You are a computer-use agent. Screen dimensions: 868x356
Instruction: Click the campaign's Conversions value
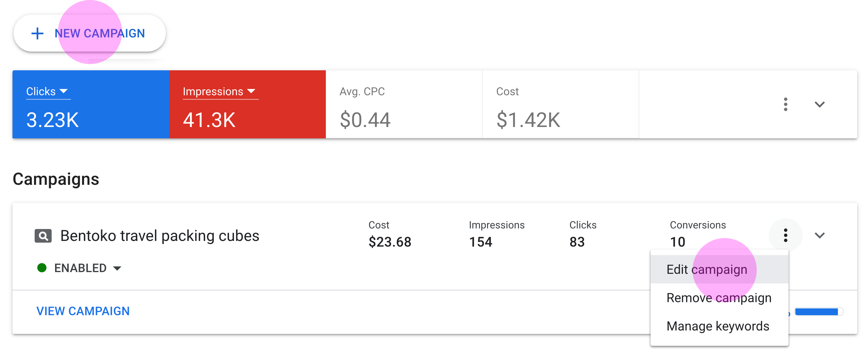pyautogui.click(x=678, y=242)
